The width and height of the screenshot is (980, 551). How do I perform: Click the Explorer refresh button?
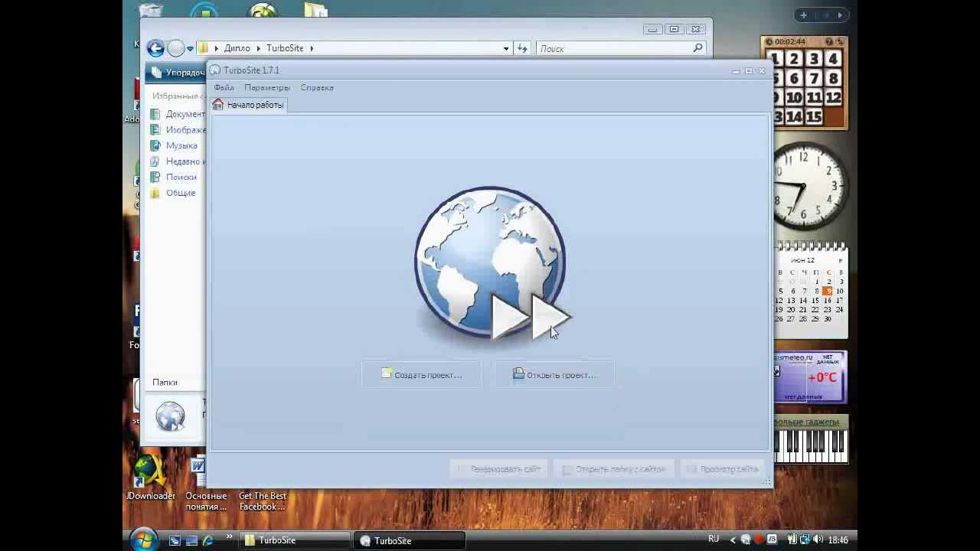(x=522, y=48)
